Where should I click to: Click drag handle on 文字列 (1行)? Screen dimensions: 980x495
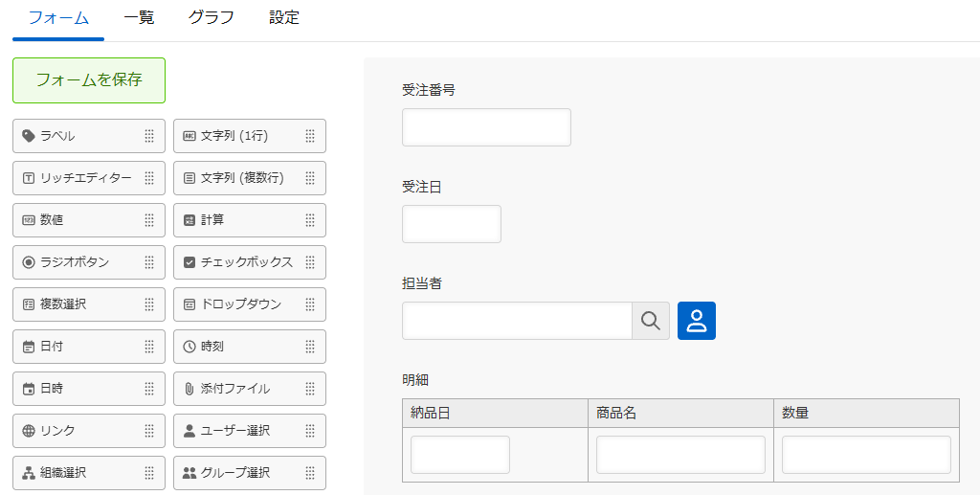(310, 136)
